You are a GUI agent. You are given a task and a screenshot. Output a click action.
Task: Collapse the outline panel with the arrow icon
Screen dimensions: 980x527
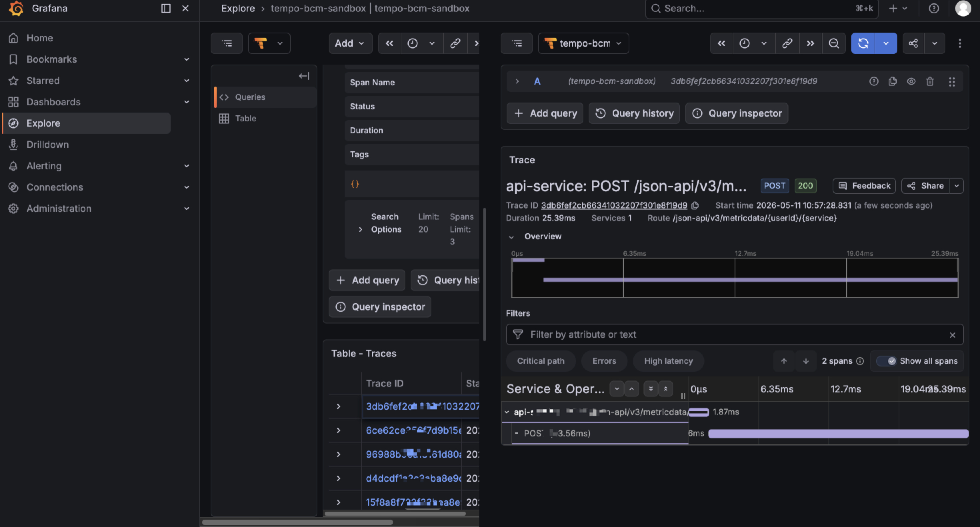click(x=304, y=76)
